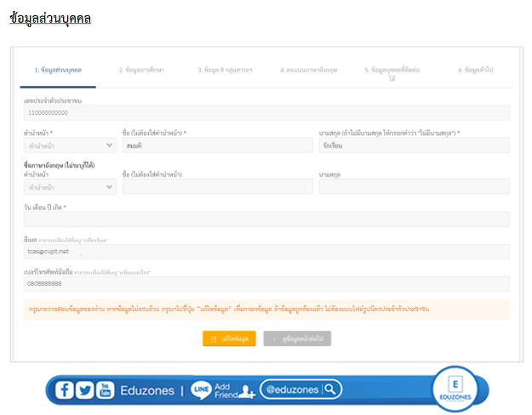
Task: Switch to tab 2 ข้อมูลการศึกษา
Action: (x=140, y=70)
